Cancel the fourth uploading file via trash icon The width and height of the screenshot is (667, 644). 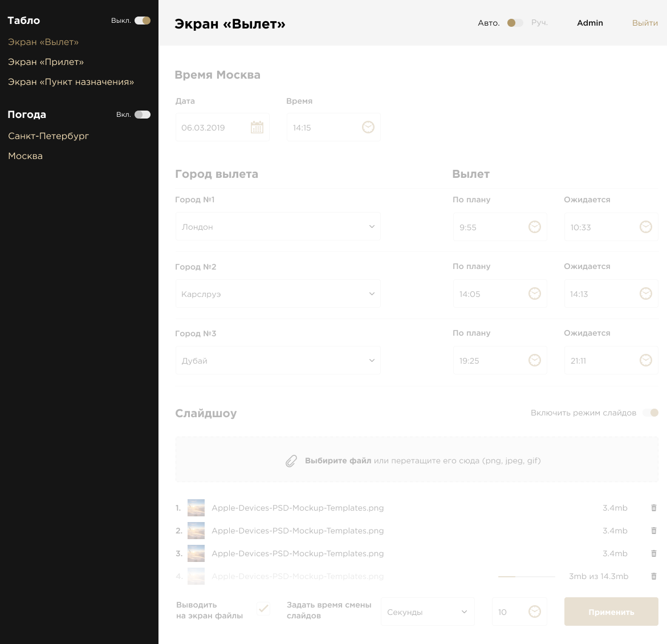pos(654,576)
